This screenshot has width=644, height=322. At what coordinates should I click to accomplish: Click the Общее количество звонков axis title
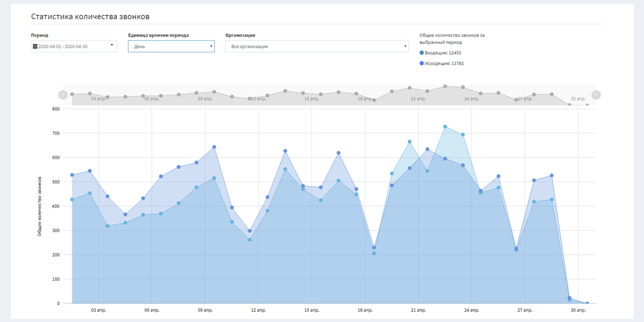point(39,206)
